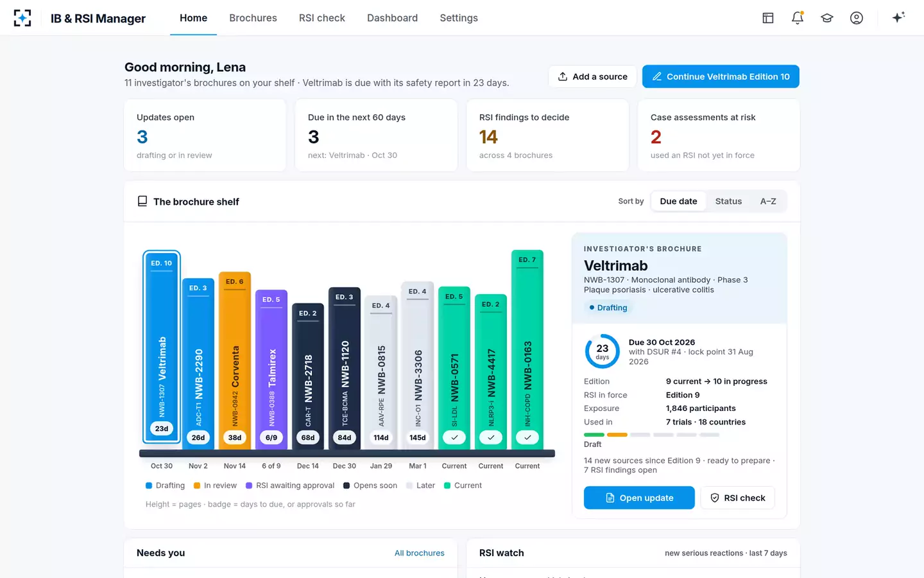924x578 pixels.
Task: Open the Settings tab
Action: 459,18
